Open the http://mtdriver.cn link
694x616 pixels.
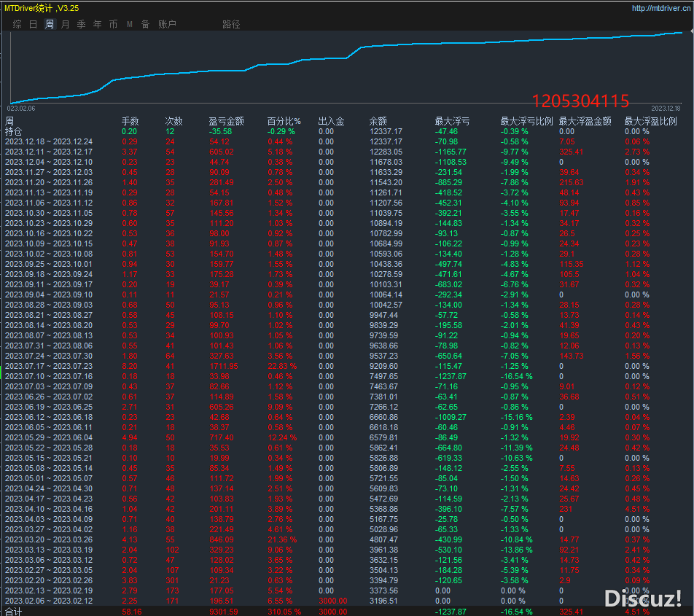[x=661, y=9]
